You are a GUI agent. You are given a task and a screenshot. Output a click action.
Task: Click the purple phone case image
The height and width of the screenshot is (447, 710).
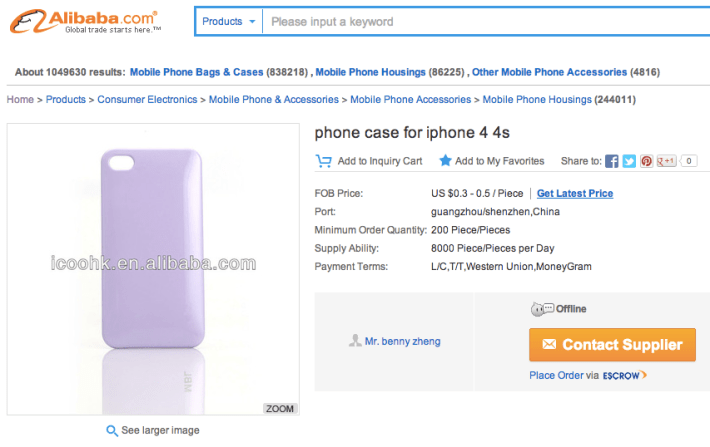(153, 265)
